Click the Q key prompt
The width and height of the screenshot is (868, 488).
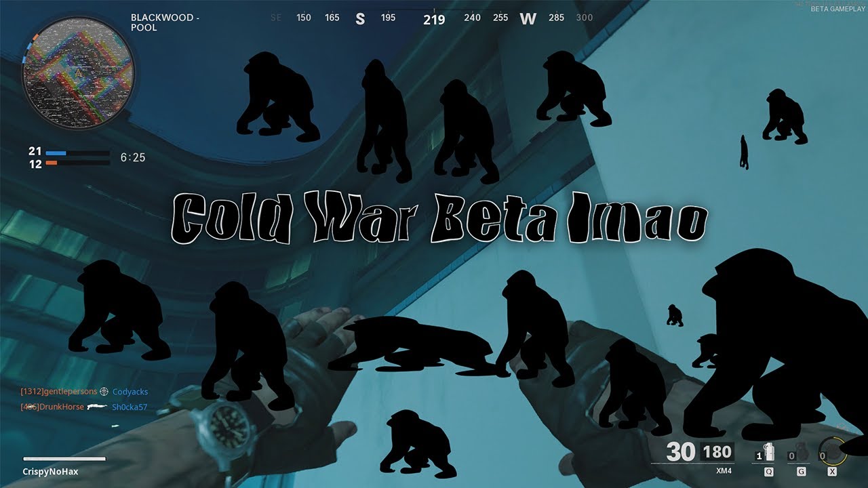pos(769,471)
